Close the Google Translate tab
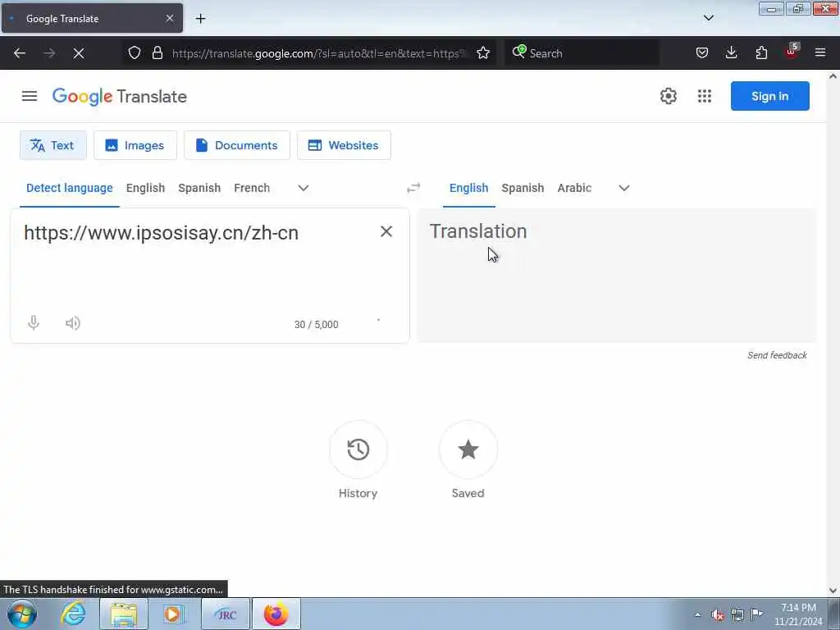The image size is (840, 630). click(x=170, y=18)
